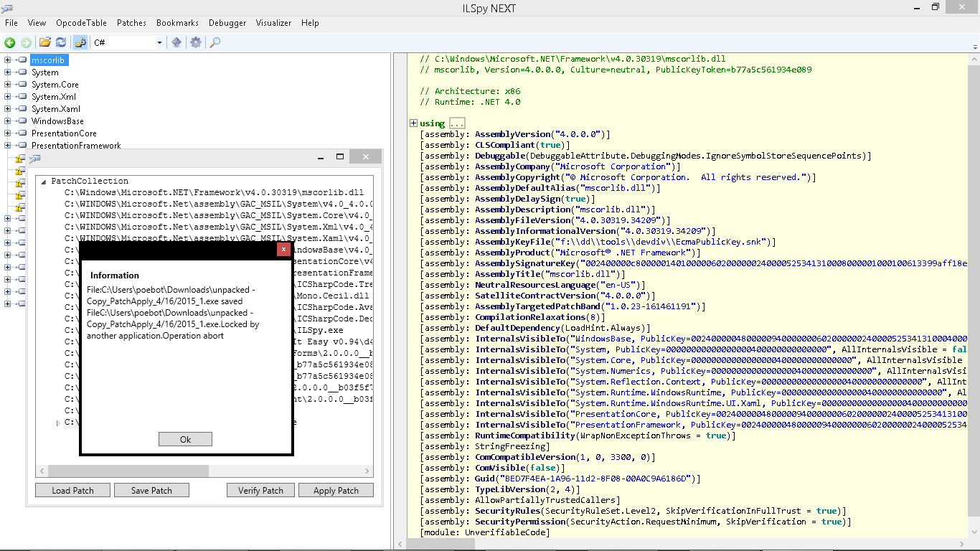Open the Help menu
The height and width of the screenshot is (551, 980).
[x=310, y=23]
